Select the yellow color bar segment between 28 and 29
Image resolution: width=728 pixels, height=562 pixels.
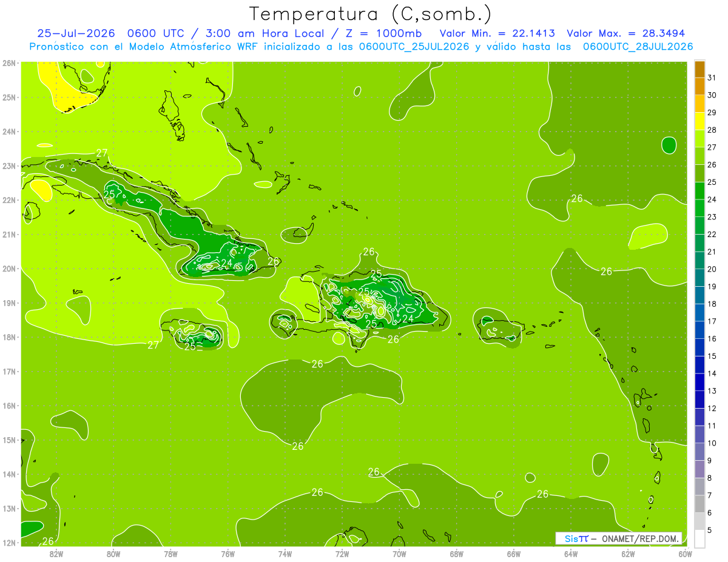point(699,121)
